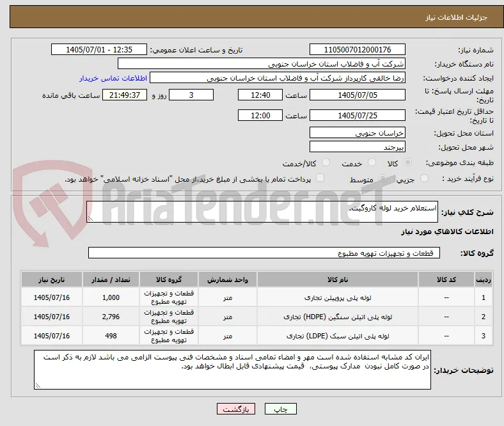504x426 pixels.
Task: Click the buyer organization name field
Action: click(x=262, y=64)
